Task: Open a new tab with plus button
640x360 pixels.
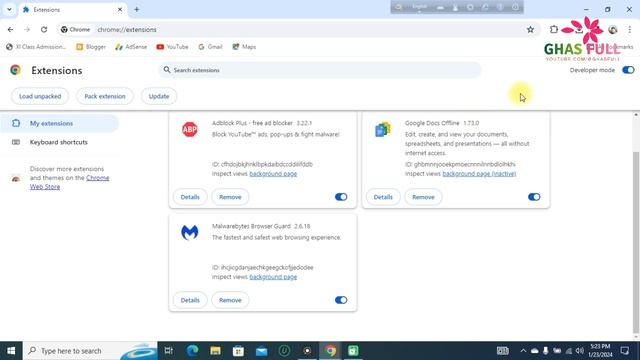Action: pos(137,9)
